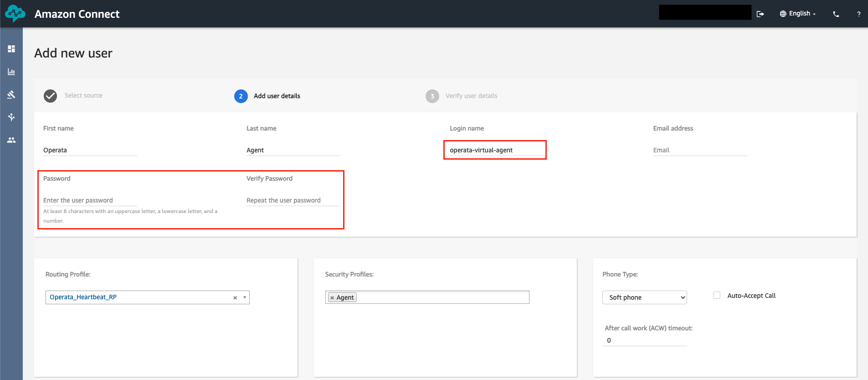This screenshot has width=868, height=380.
Task: Click the Login name label
Action: [467, 128]
